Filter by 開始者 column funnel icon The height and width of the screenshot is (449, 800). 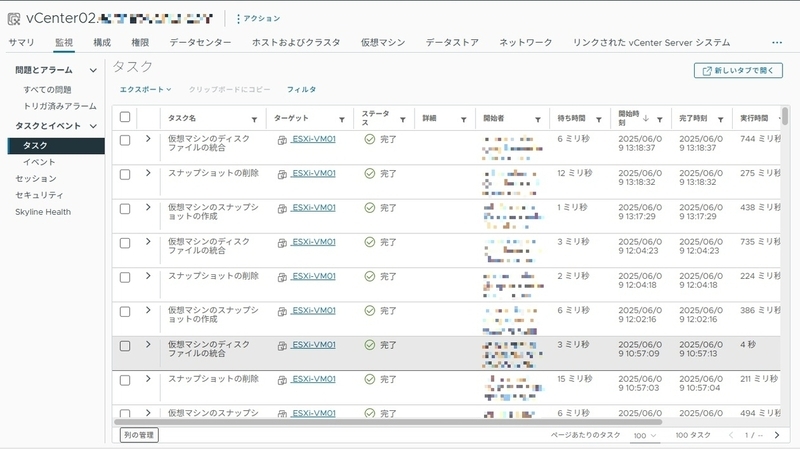pos(537,120)
